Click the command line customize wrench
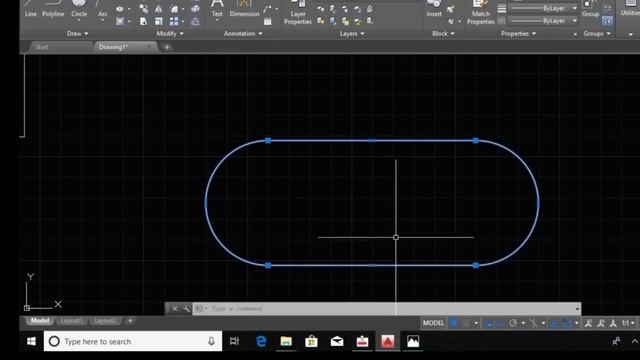 pos(187,309)
